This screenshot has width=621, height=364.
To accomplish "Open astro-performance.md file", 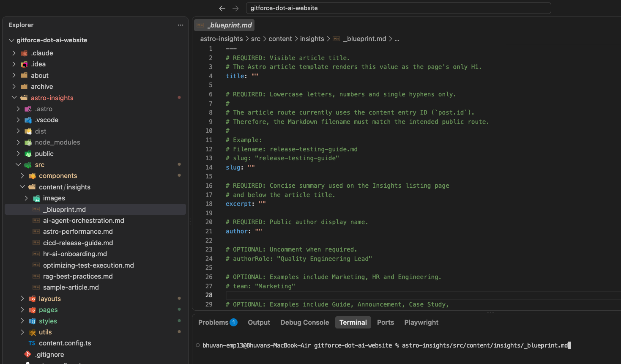I will coord(78,232).
